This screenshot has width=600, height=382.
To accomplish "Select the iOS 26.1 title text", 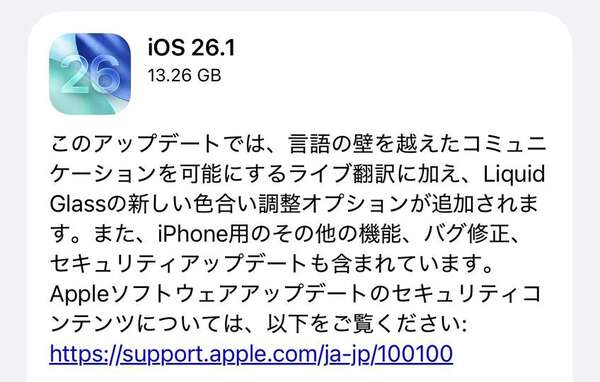I will 191,48.
